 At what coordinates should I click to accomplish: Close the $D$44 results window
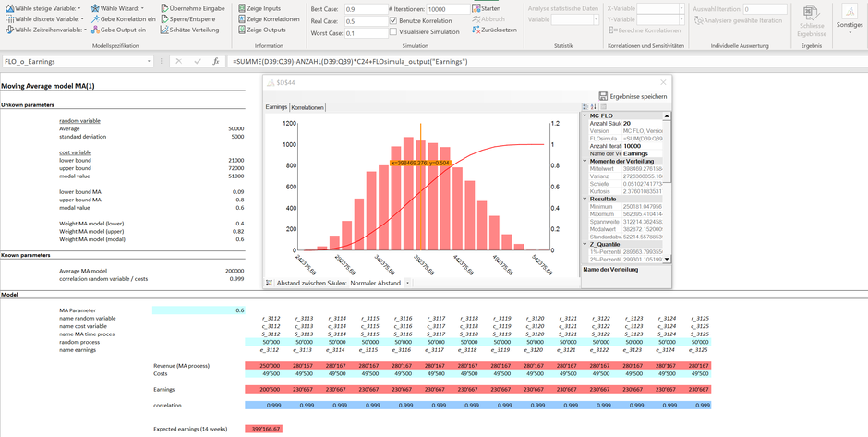coord(663,82)
